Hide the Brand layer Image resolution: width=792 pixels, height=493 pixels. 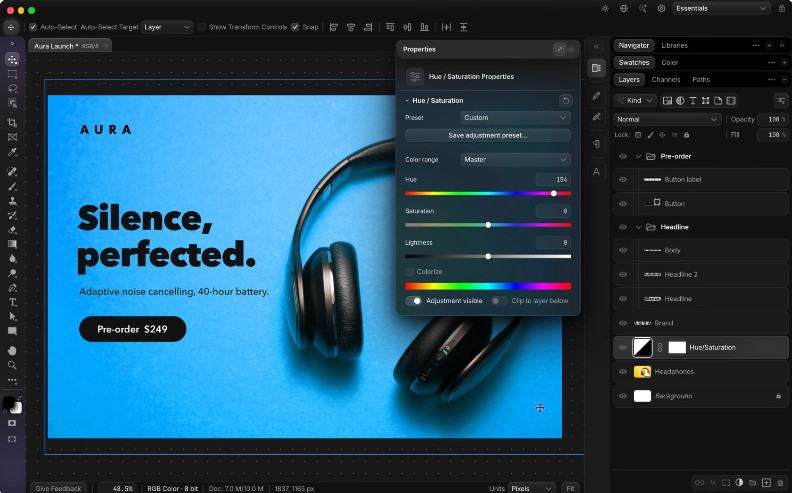coord(623,323)
